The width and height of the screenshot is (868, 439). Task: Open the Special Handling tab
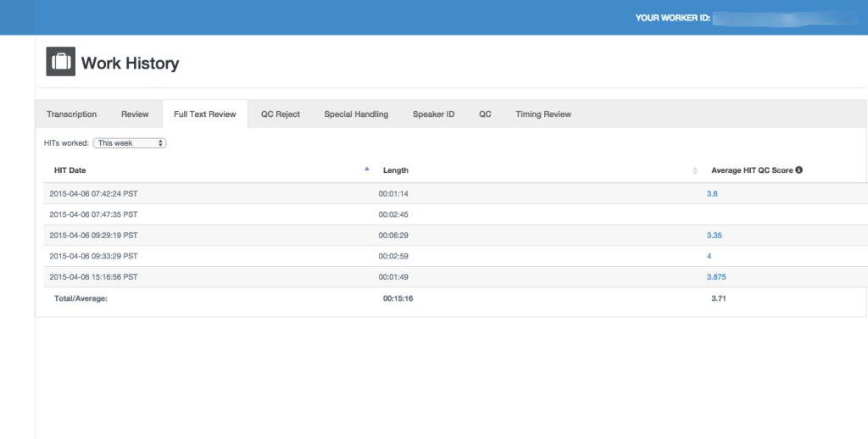tap(356, 114)
